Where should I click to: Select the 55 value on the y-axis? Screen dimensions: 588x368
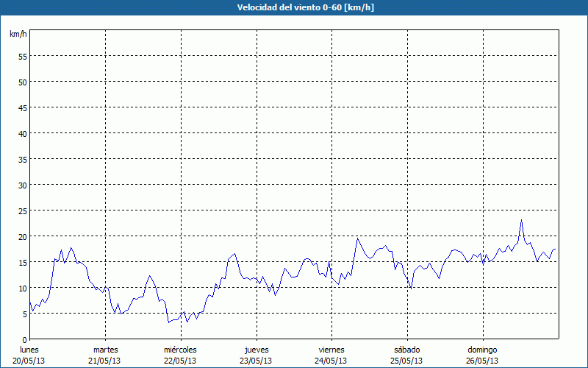22,56
